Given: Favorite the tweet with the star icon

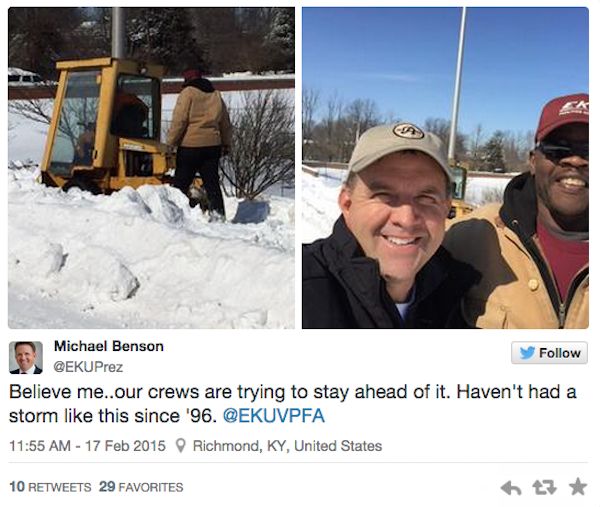Looking at the screenshot, I should pyautogui.click(x=578, y=487).
